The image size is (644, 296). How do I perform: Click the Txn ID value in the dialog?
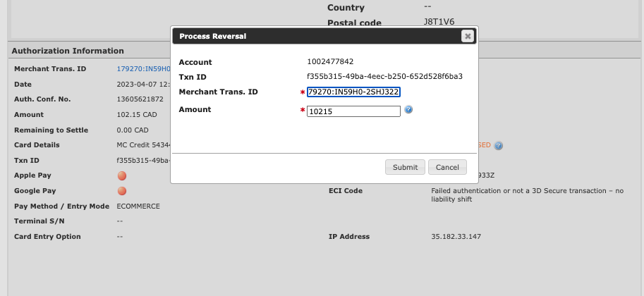pos(384,77)
